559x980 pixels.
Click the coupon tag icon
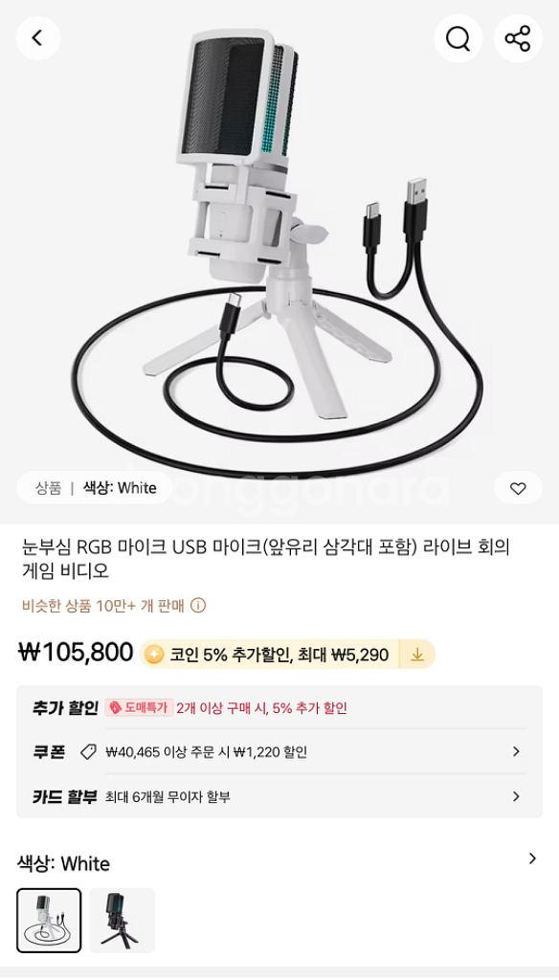[89, 752]
